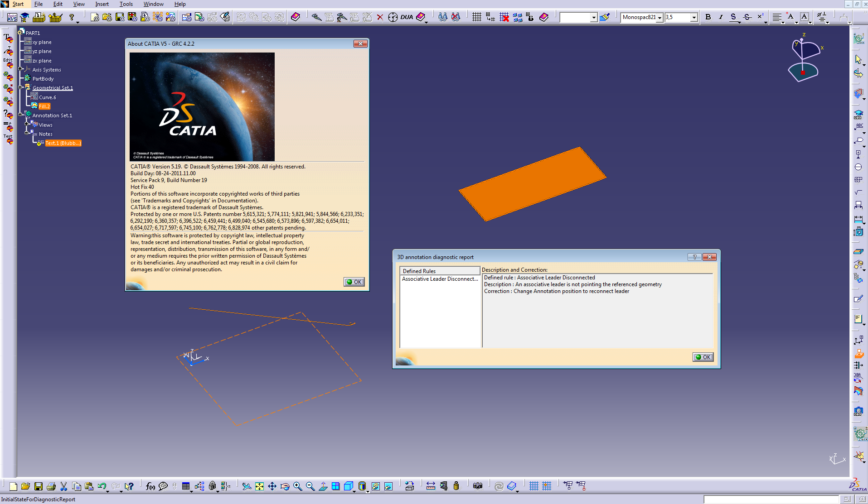Viewport: 868px width, 504px height.
Task: Click the painter brush icon beside empty combo box
Action: pyautogui.click(x=604, y=17)
